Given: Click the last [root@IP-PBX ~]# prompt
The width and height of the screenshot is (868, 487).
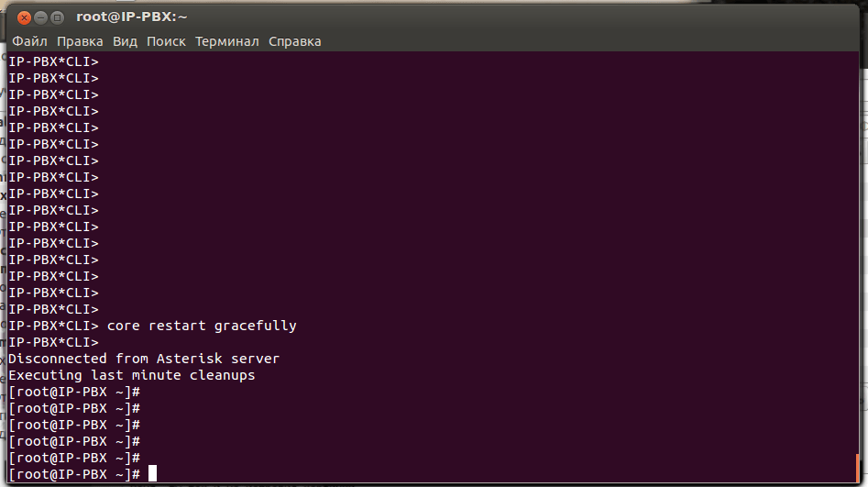Looking at the screenshot, I should (x=74, y=474).
